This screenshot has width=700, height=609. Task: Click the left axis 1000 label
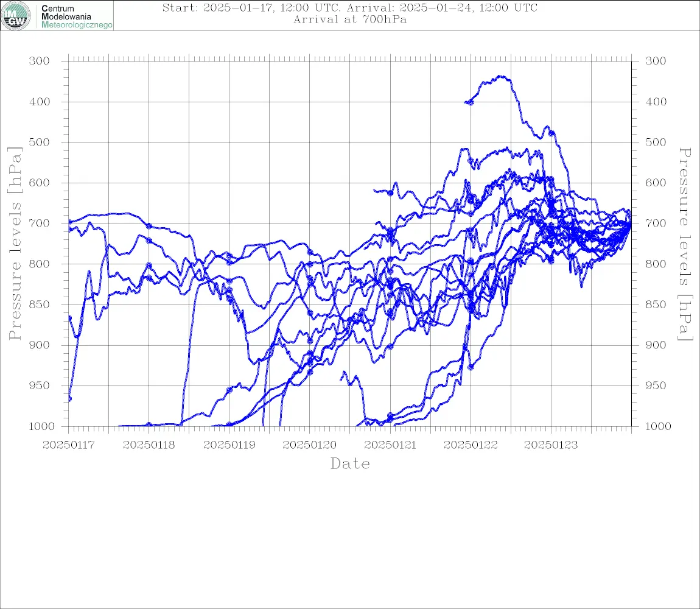(x=41, y=426)
